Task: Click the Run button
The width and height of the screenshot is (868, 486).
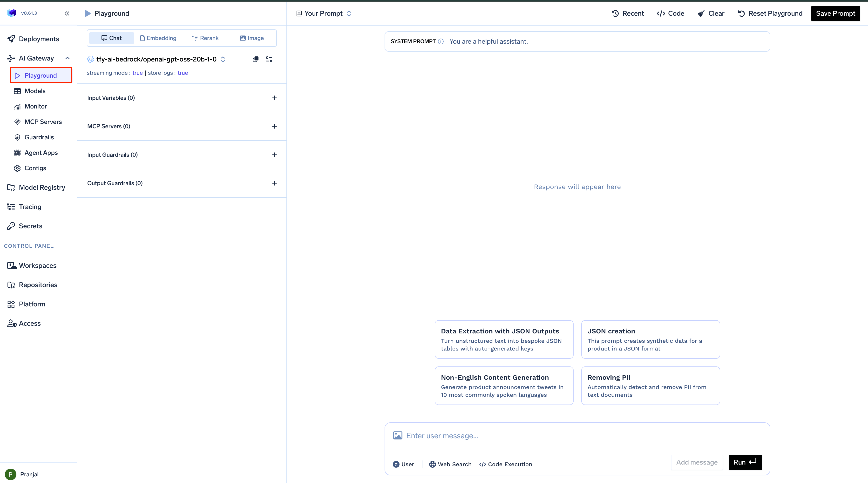Action: tap(745, 462)
